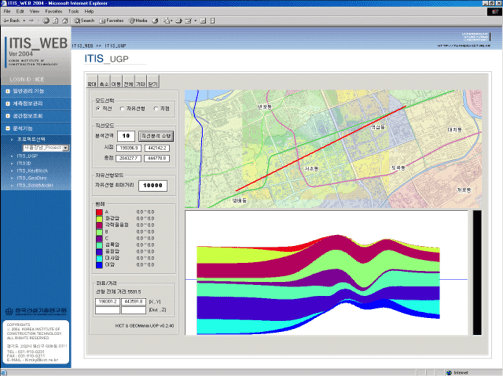Open ITIS_KeyBlock link in sidebar
The image size is (503, 376).
point(32,171)
